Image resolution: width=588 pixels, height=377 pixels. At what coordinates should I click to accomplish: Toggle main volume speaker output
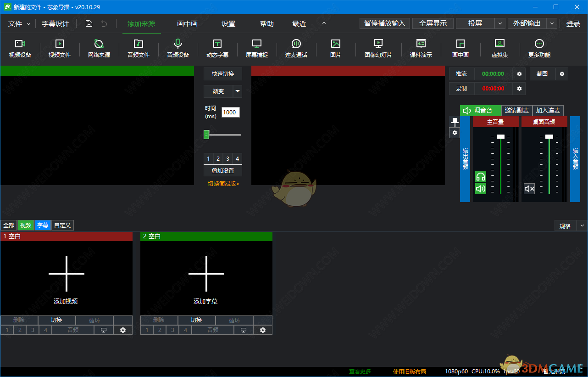pos(480,189)
